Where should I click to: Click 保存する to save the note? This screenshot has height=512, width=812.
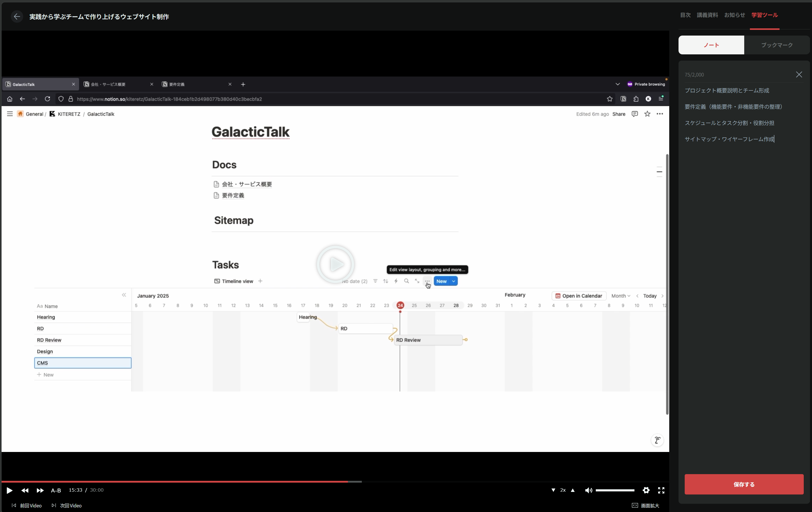[x=744, y=484]
